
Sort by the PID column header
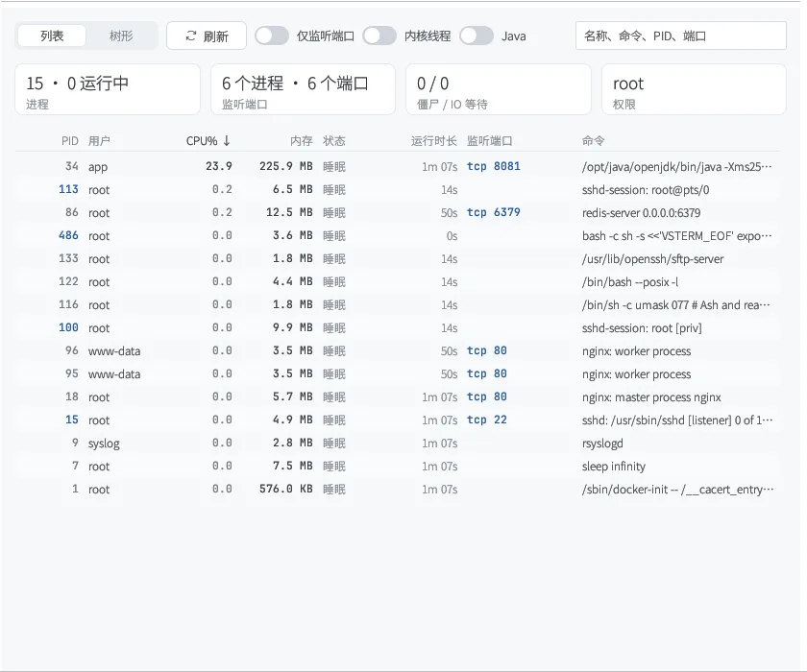[69, 141]
